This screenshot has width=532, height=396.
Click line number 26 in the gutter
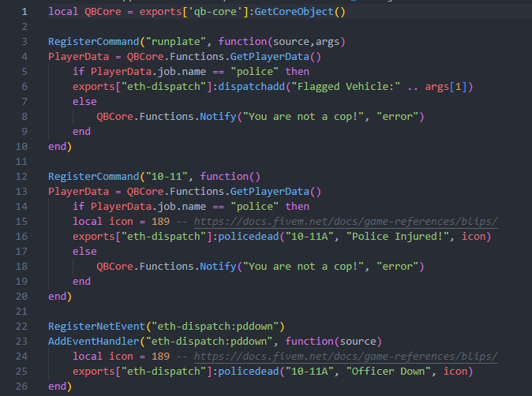21,386
